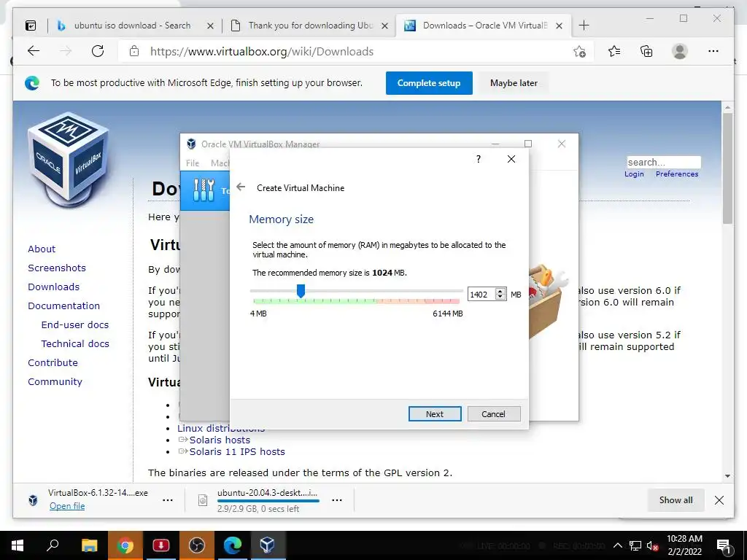Click Maybe later on the setup banner
The image size is (747, 560).
click(x=514, y=83)
